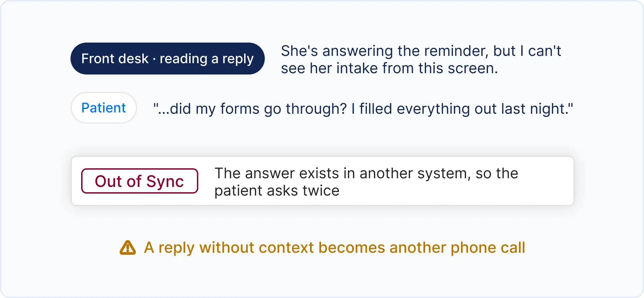The image size is (644, 298).
Task: Click the word "Sync" in the red badge
Action: click(165, 182)
